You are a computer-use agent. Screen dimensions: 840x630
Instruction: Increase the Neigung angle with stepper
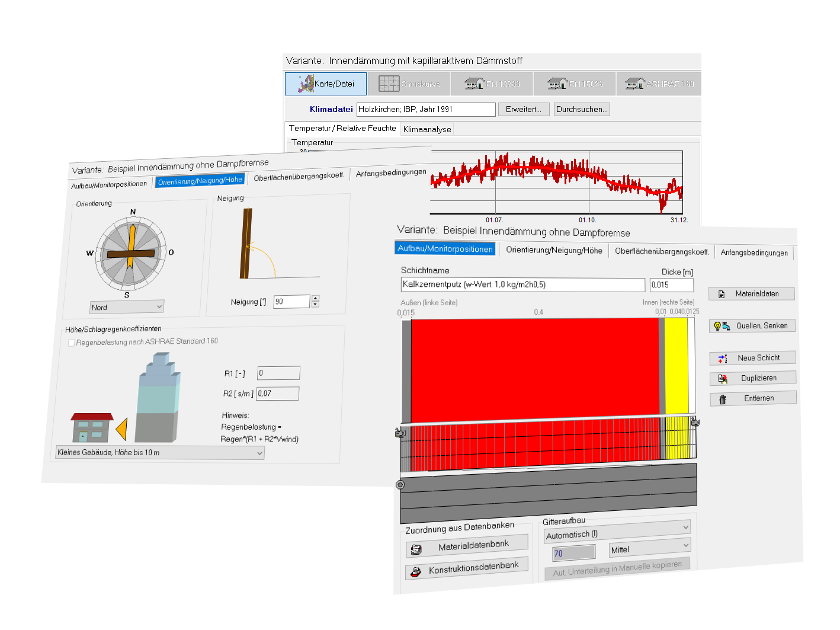click(315, 298)
